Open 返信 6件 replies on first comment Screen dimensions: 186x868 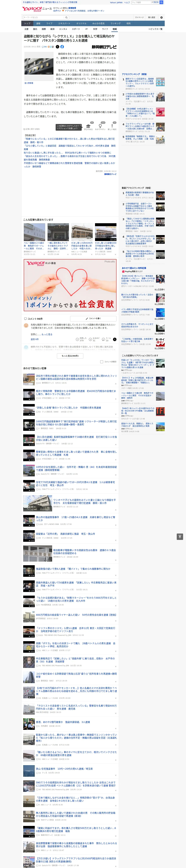coord(35,339)
